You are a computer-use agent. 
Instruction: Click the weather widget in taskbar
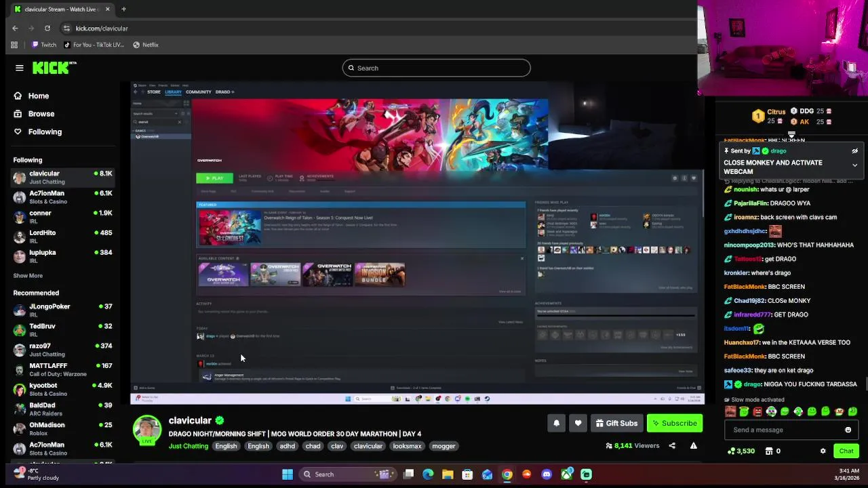click(x=37, y=474)
